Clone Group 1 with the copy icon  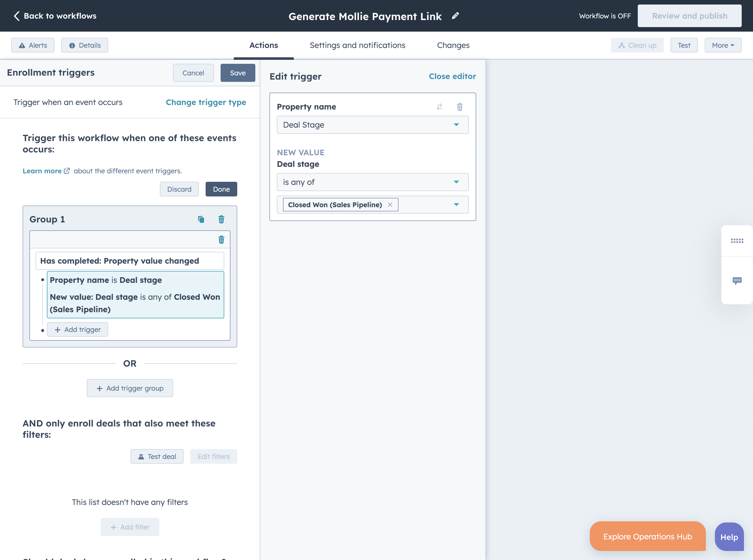pos(201,219)
